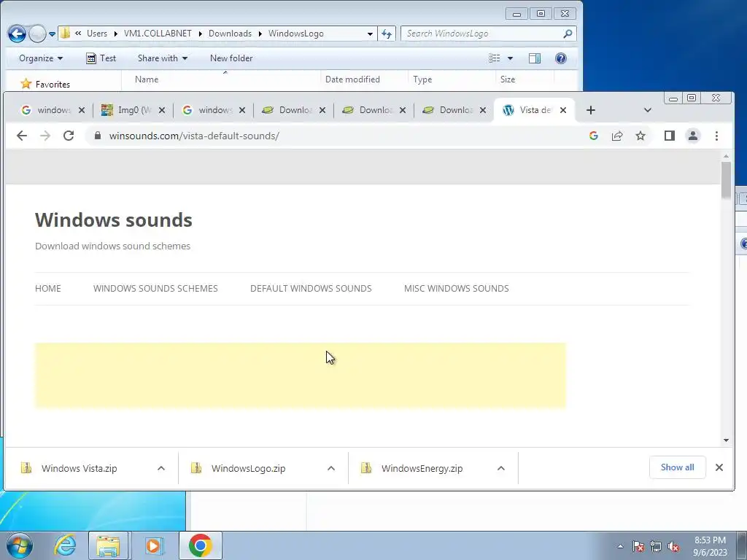Open the WINDOWS SOUNDS SCHEMES menu
Image resolution: width=747 pixels, height=560 pixels.
tap(155, 289)
